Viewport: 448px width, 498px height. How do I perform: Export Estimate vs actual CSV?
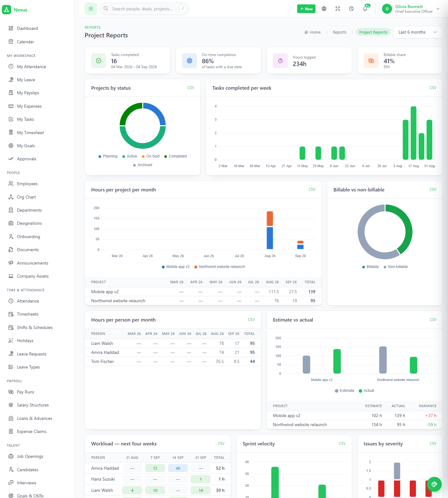click(433, 320)
